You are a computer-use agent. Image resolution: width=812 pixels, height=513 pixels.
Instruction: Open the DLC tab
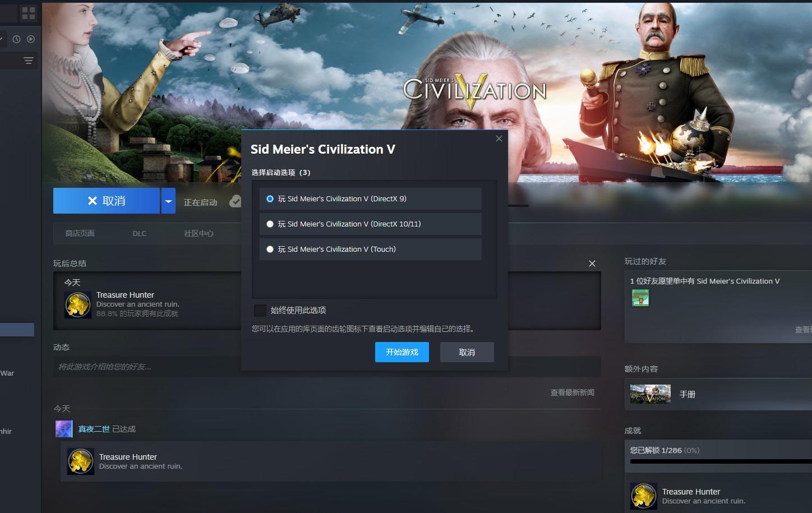[139, 233]
